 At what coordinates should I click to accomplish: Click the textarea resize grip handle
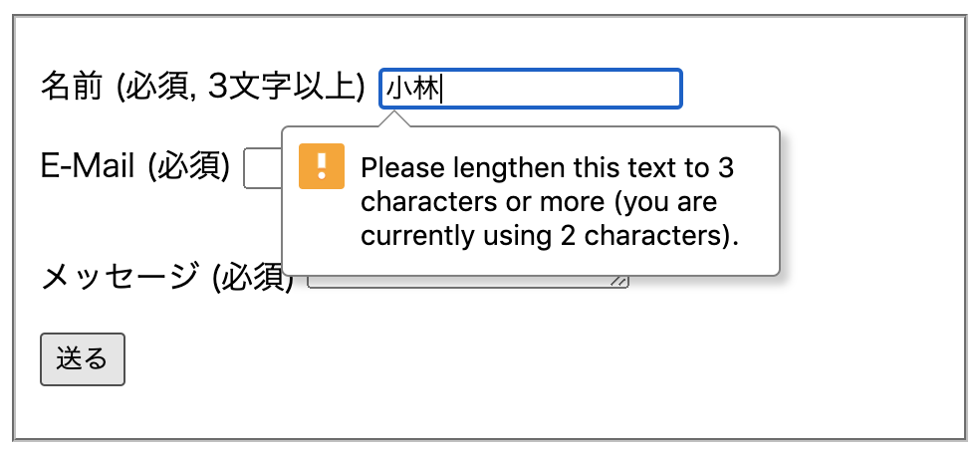tap(619, 282)
